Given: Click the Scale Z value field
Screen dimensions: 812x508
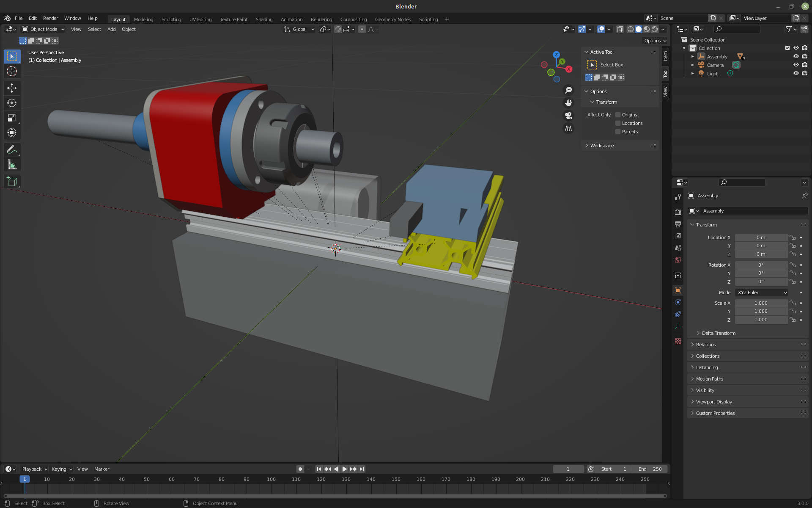Looking at the screenshot, I should pyautogui.click(x=761, y=320).
